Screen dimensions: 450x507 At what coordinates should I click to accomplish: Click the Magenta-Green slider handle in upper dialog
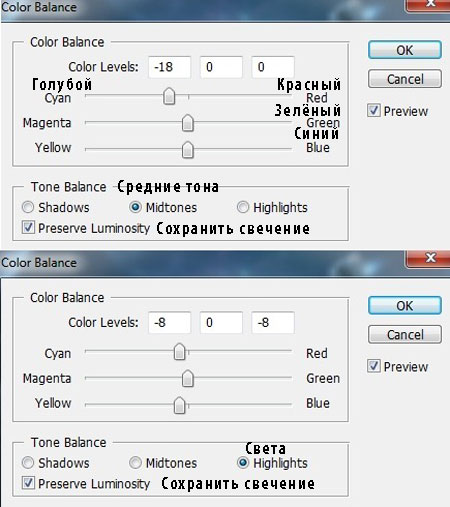point(188,123)
